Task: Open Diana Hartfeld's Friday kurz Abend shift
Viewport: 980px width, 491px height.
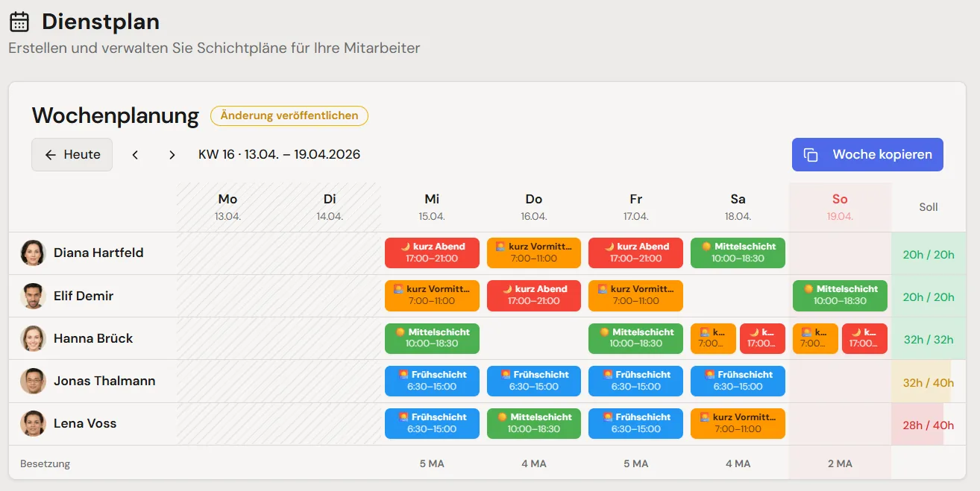Action: click(x=635, y=253)
